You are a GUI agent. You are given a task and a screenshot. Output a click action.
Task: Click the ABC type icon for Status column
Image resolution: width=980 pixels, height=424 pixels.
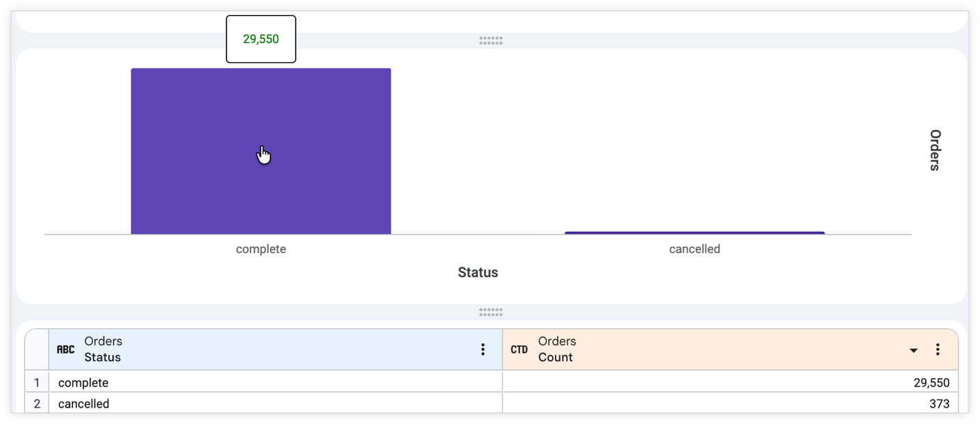[x=66, y=349]
